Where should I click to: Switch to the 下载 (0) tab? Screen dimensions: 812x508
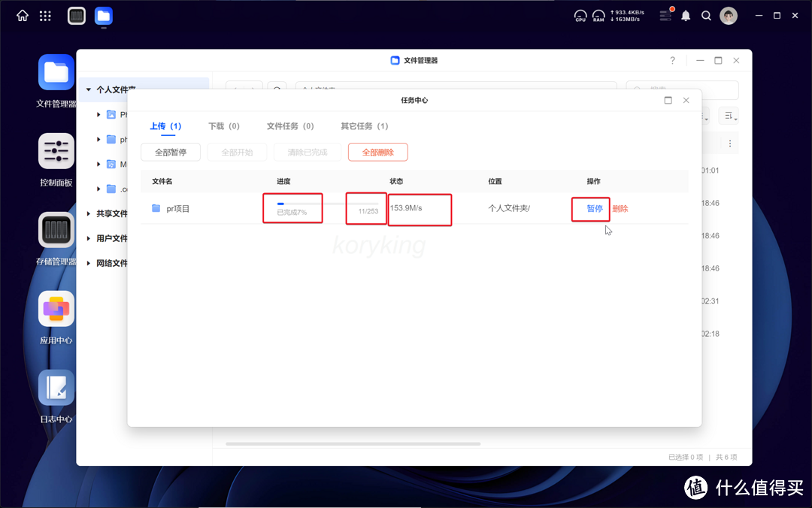(223, 125)
